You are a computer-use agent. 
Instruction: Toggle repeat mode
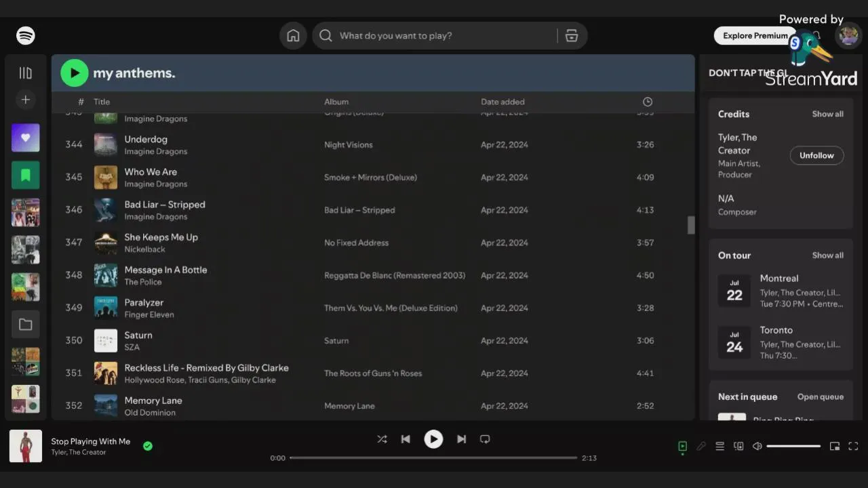[x=485, y=439]
